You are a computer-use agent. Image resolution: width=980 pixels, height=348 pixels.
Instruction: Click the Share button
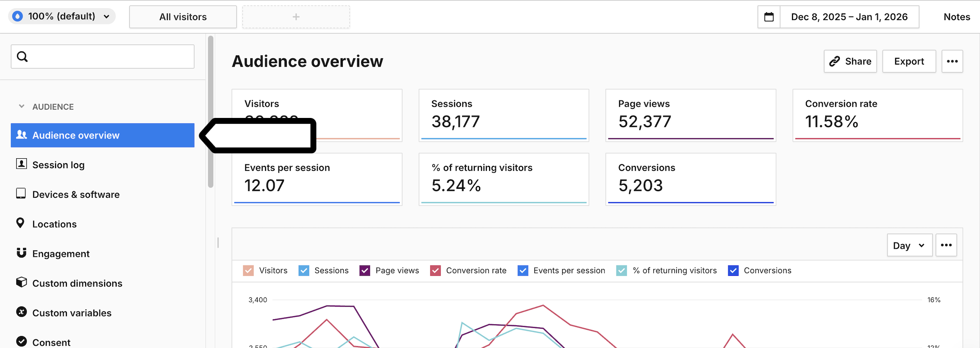click(850, 61)
